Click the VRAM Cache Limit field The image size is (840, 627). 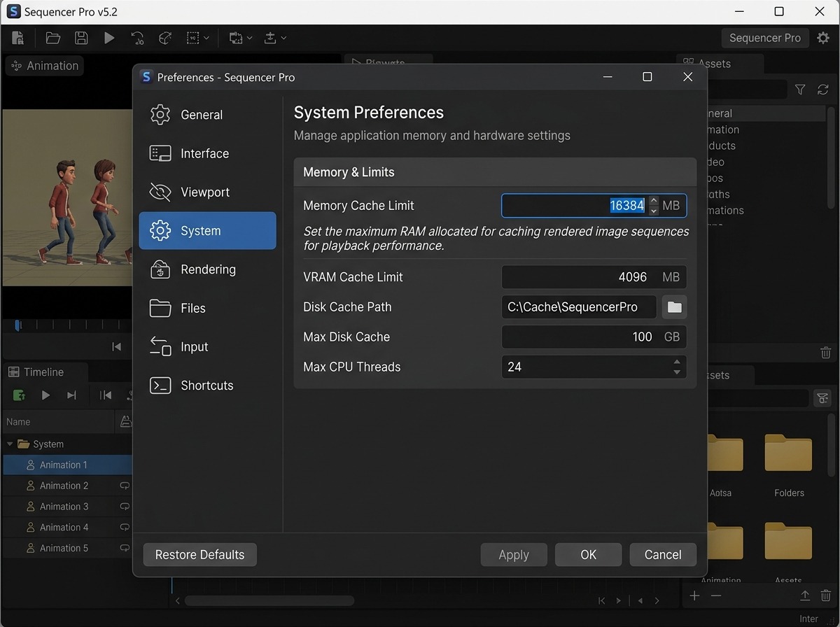coord(594,277)
